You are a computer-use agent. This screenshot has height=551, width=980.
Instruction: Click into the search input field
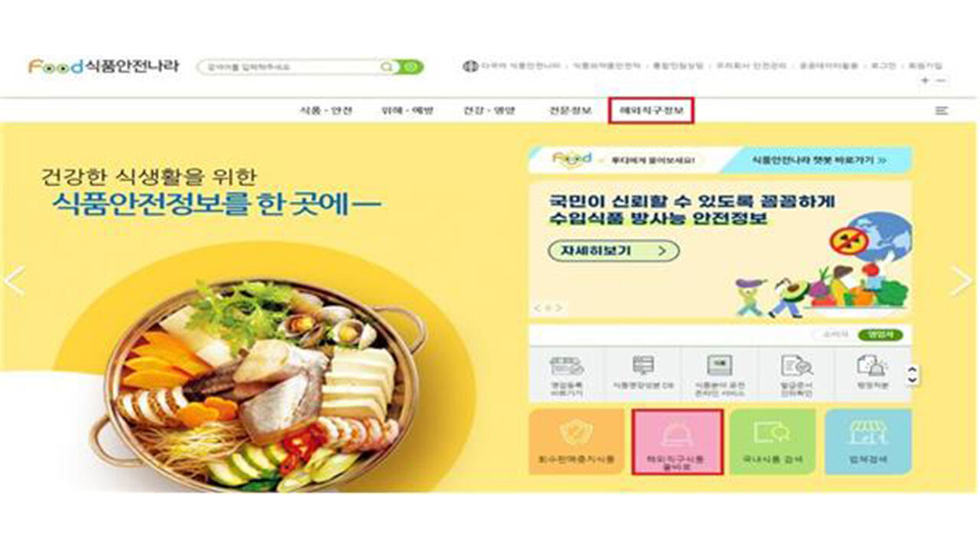click(287, 67)
